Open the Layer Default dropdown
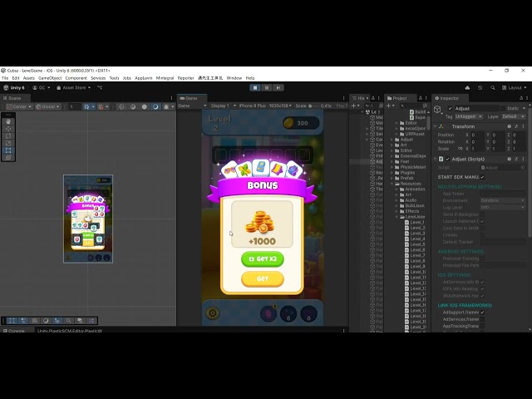This screenshot has width=532, height=399. point(514,116)
